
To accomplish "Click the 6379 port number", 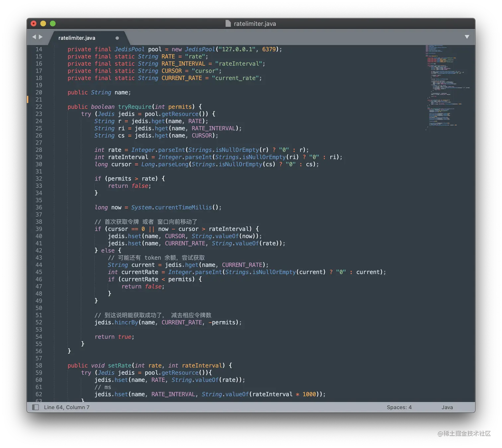I will [269, 49].
